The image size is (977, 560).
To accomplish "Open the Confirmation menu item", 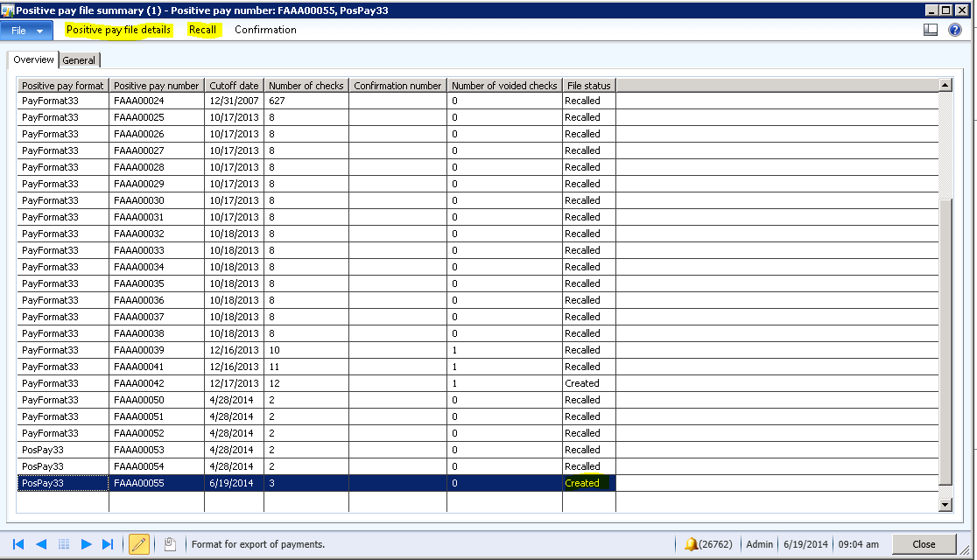I will 265,30.
